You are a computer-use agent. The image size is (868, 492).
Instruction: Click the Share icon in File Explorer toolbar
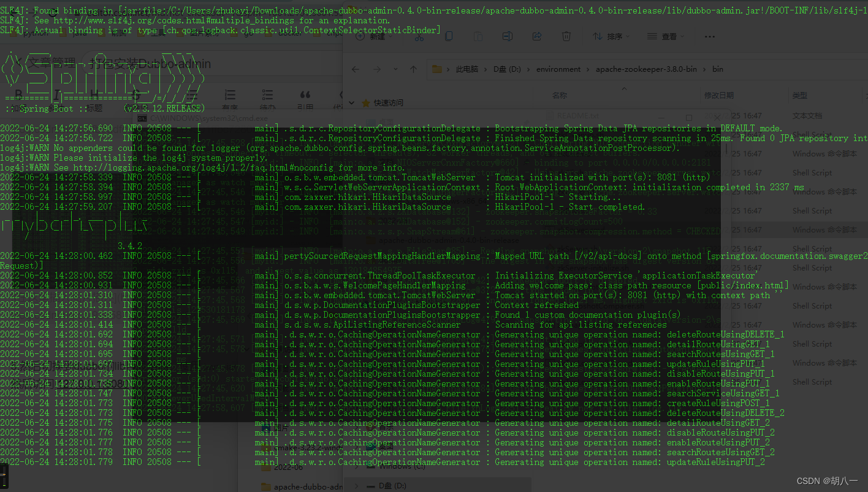point(537,37)
